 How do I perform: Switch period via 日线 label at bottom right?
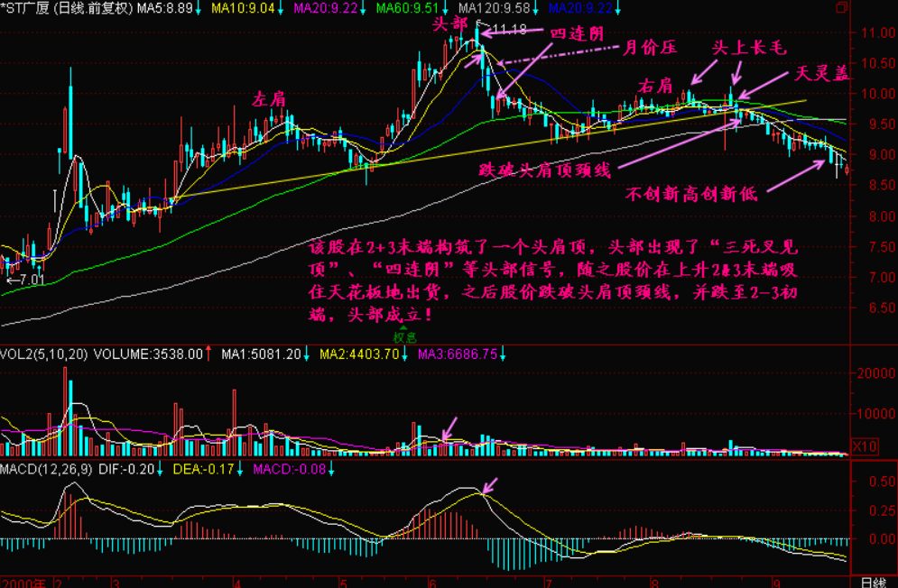coord(872,582)
